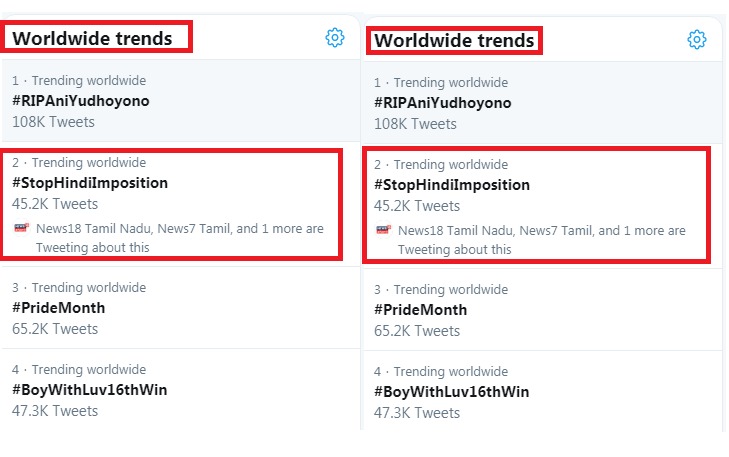Select #StopHindiImposition hashtag in right panel
The height and width of the screenshot is (457, 729).
click(452, 185)
